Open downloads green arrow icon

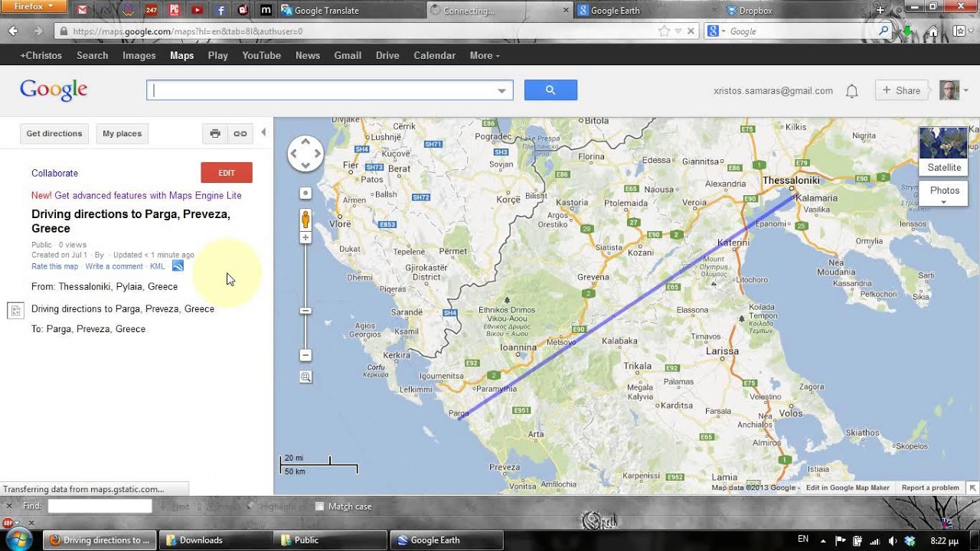coord(908,31)
